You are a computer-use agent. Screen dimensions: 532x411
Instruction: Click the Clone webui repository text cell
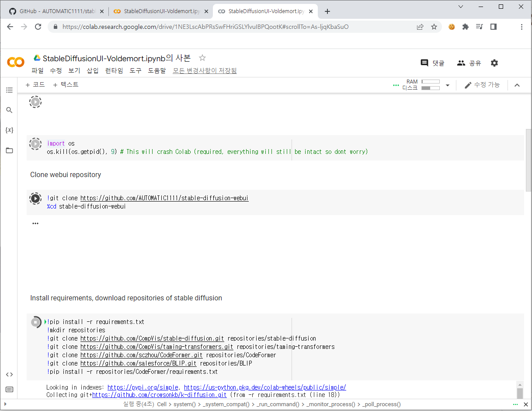pos(66,174)
